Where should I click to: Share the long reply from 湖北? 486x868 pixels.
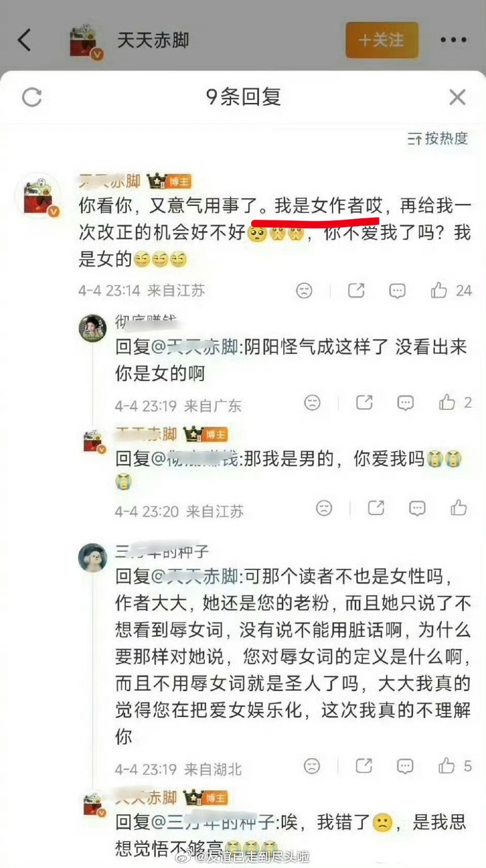(364, 766)
